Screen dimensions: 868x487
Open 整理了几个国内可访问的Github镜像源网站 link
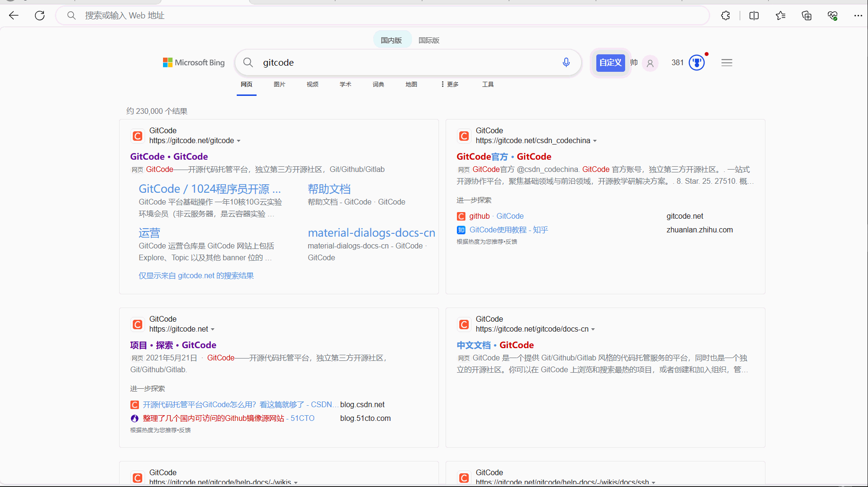click(228, 418)
